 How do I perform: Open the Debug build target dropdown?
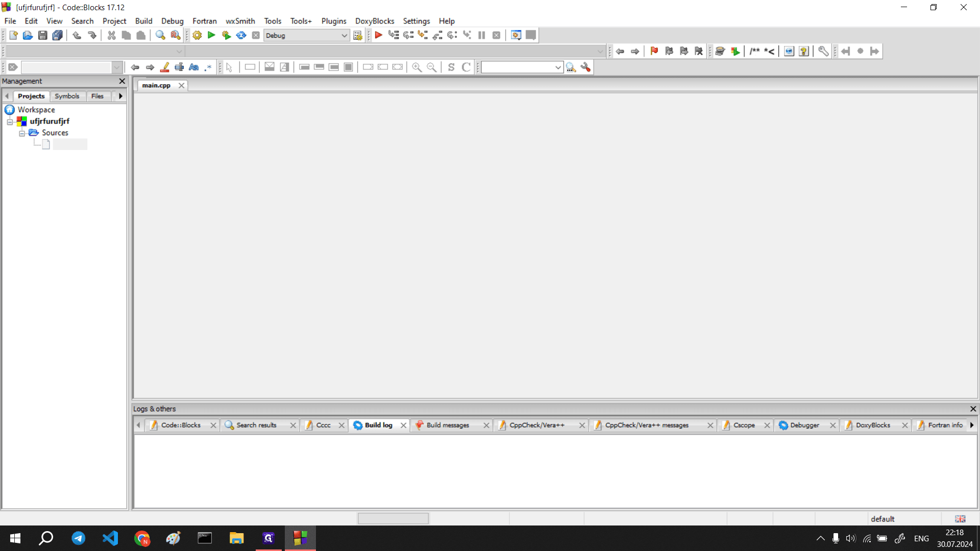(x=344, y=35)
